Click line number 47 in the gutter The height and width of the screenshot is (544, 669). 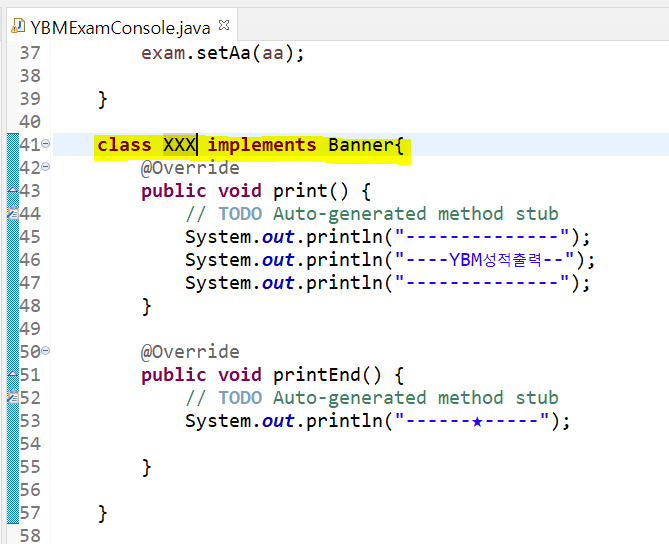[x=30, y=283]
